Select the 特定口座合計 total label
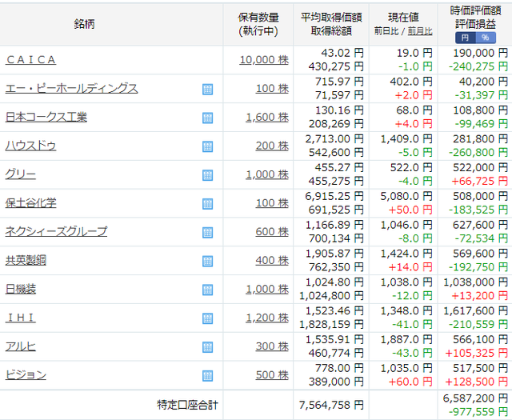Screen dimensions: 512x420 pos(187,405)
